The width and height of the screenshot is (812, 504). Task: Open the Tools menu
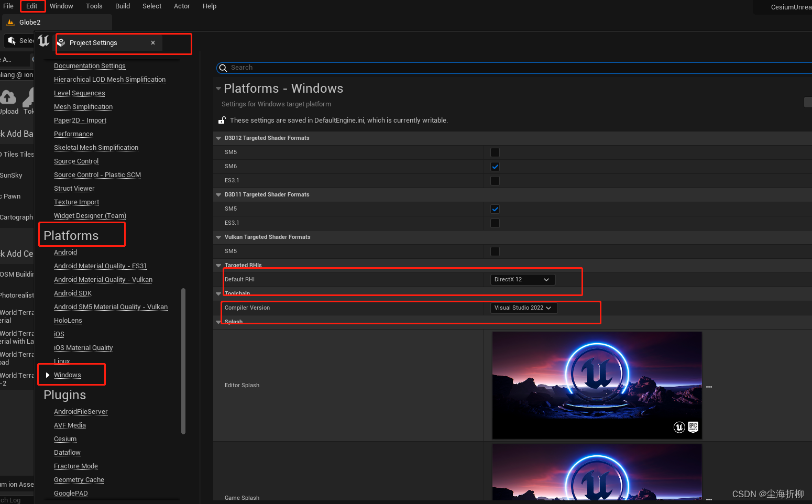coord(94,6)
